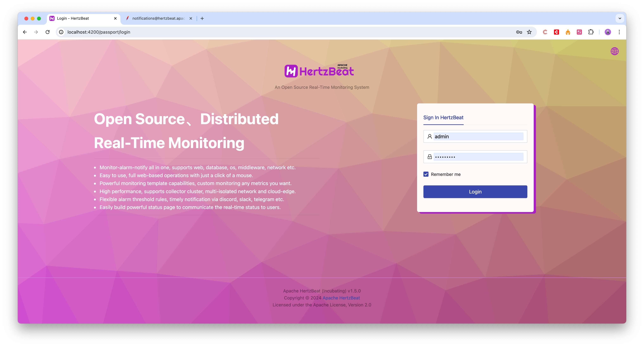Click the admin username input field
Screen dimensions: 644x347
tap(478, 136)
